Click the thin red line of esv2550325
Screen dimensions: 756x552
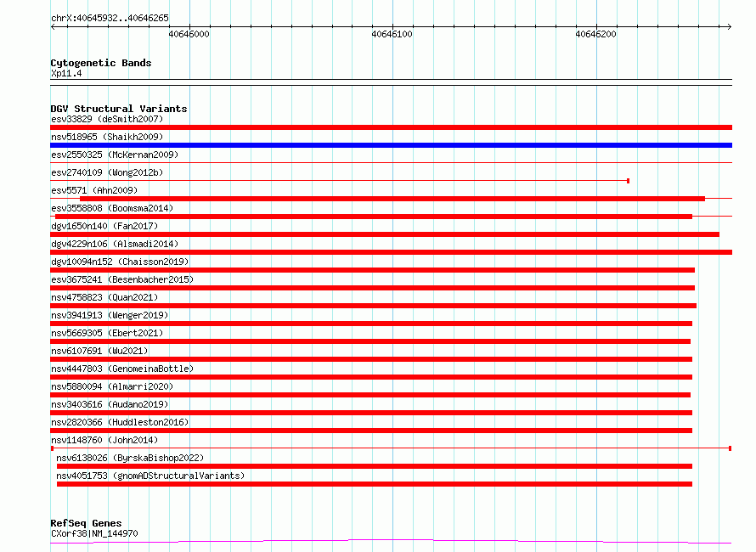pos(391,163)
